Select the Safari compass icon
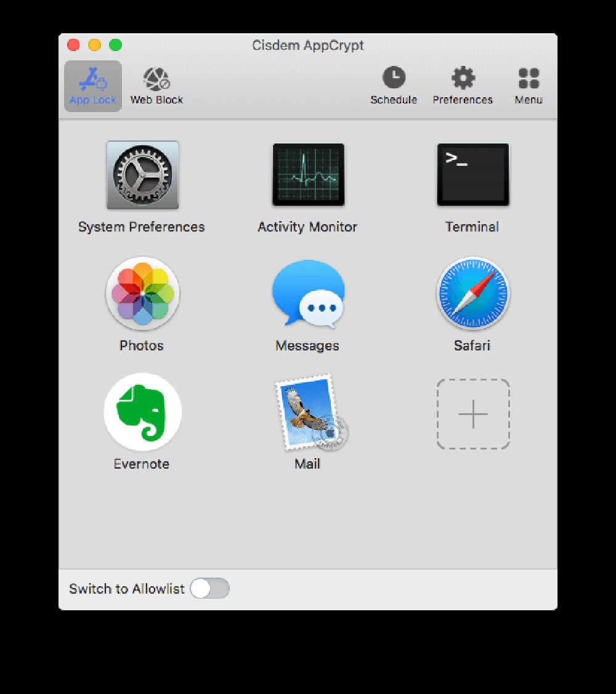616x694 pixels. tap(473, 294)
